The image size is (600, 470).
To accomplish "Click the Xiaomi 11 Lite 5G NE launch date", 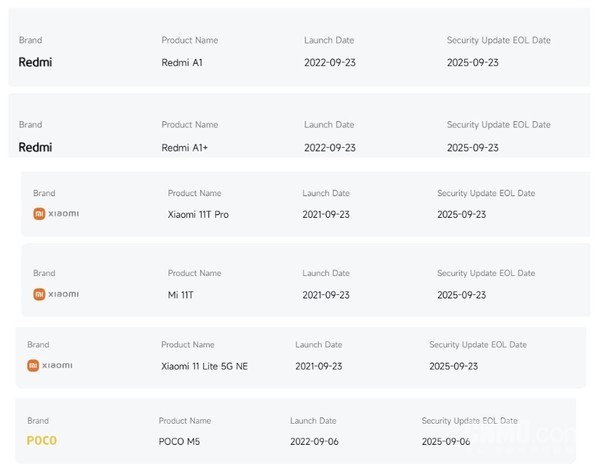I will [320, 366].
